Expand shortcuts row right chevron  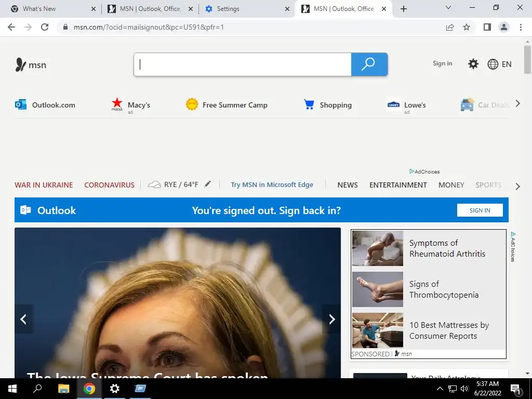click(518, 104)
